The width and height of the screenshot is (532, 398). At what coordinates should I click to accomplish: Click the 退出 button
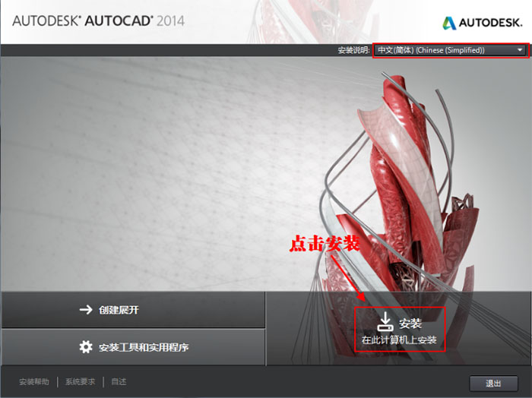[493, 384]
